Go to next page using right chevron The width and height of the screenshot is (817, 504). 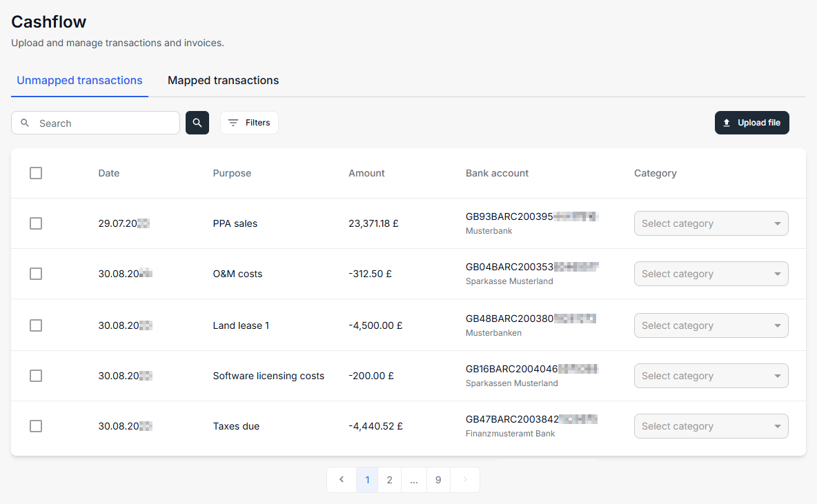[465, 480]
